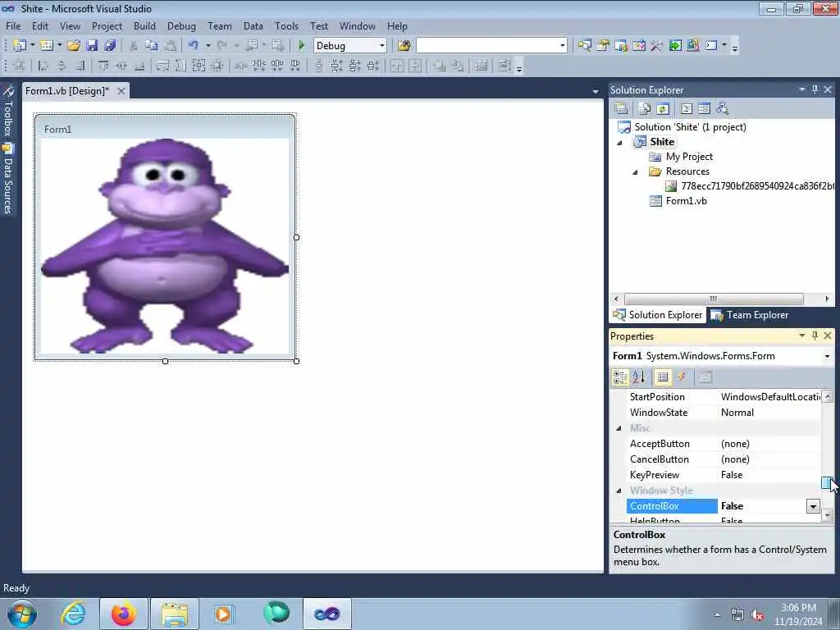Screen dimensions: 840x630
Task: Collapse the Shite project node
Action: tap(620, 143)
